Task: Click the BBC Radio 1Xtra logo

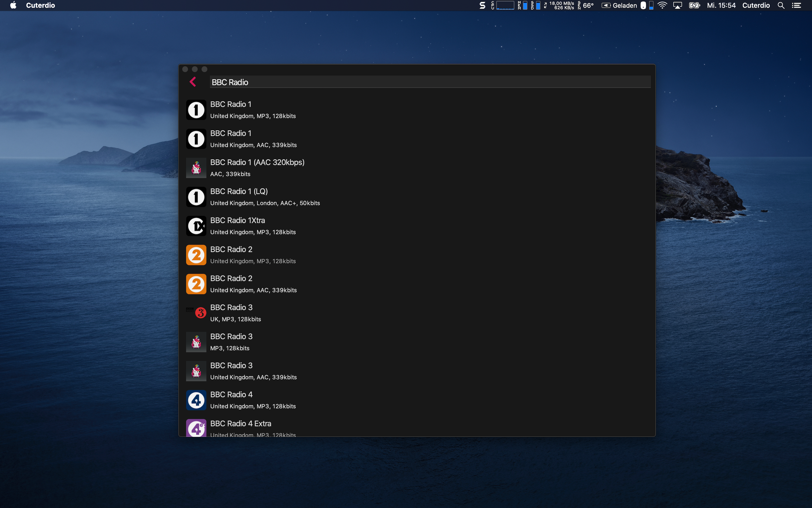Action: [x=196, y=226]
